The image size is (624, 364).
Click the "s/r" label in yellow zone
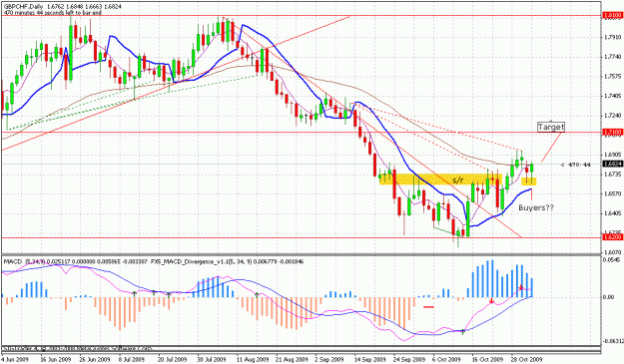458,181
